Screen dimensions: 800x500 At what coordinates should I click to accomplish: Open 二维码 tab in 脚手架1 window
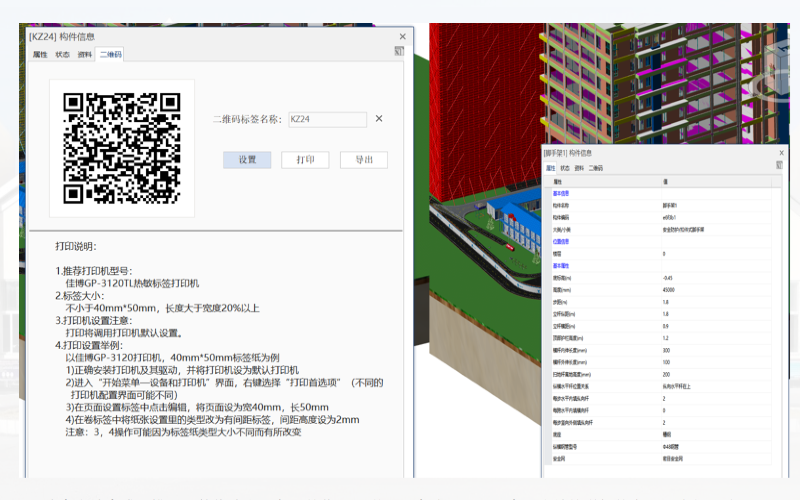click(x=595, y=168)
